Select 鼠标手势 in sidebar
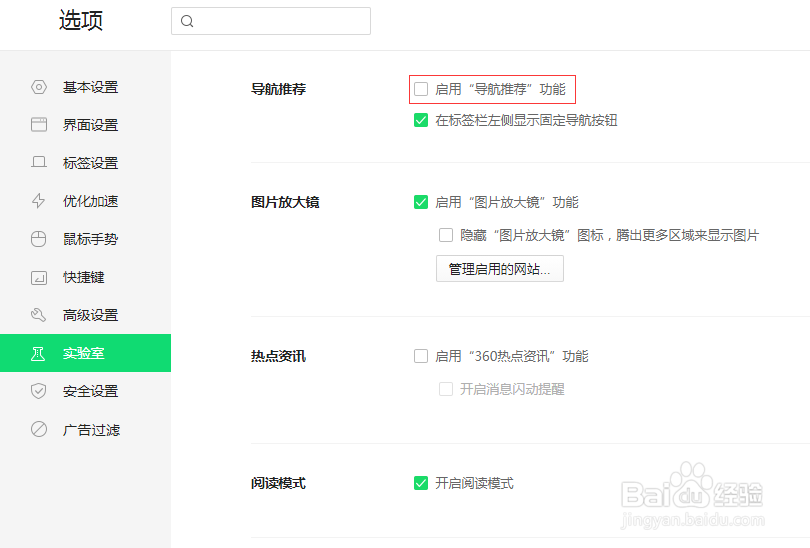This screenshot has height=548, width=810. 85,239
